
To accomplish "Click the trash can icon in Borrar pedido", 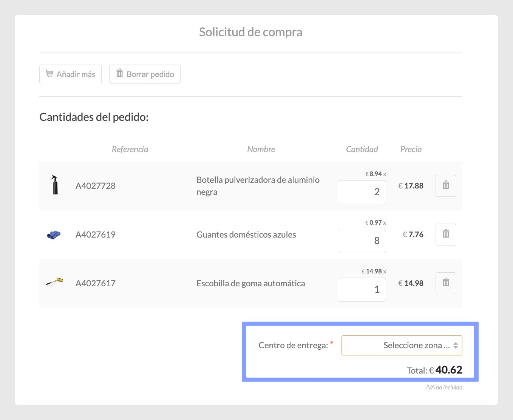I will pyautogui.click(x=119, y=73).
